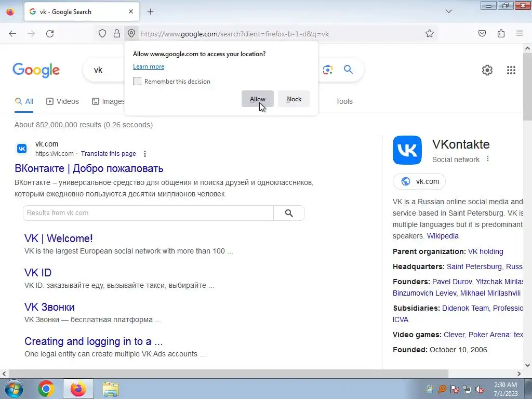532x399 pixels.
Task: Submit the Google search magnifier
Action: pos(348,70)
